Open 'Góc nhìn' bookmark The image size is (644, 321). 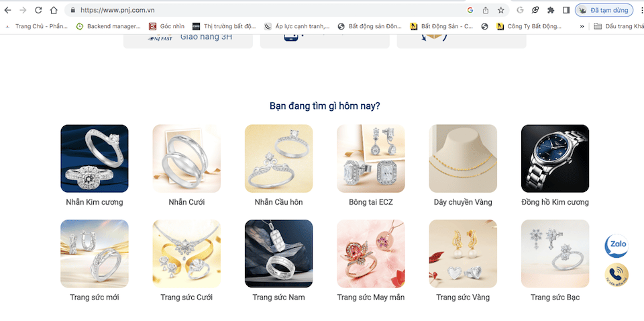(x=167, y=26)
